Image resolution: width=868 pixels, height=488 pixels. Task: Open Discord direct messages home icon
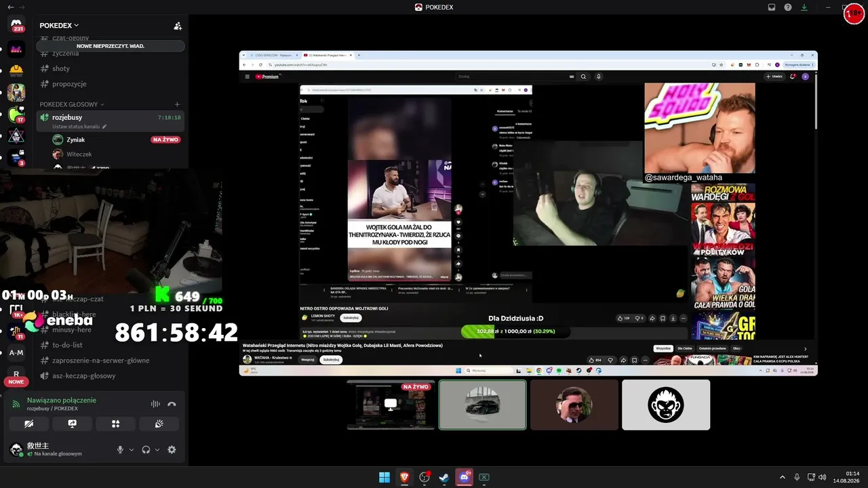(x=16, y=25)
